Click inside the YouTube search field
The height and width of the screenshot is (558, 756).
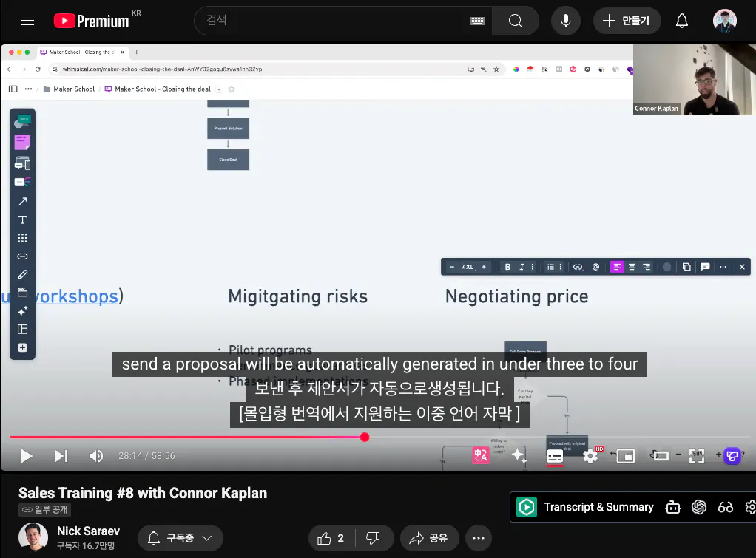click(x=333, y=20)
